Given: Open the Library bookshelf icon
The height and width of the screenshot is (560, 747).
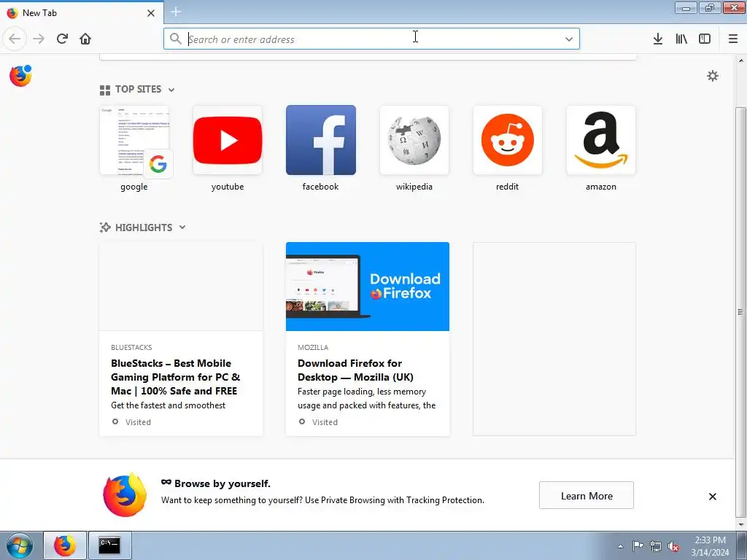Looking at the screenshot, I should (681, 39).
